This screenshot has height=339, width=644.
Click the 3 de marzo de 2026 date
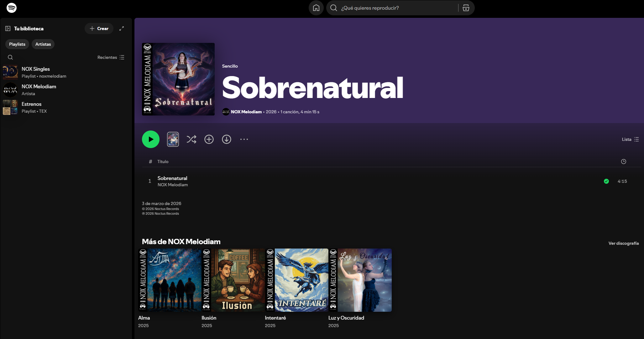162,203
